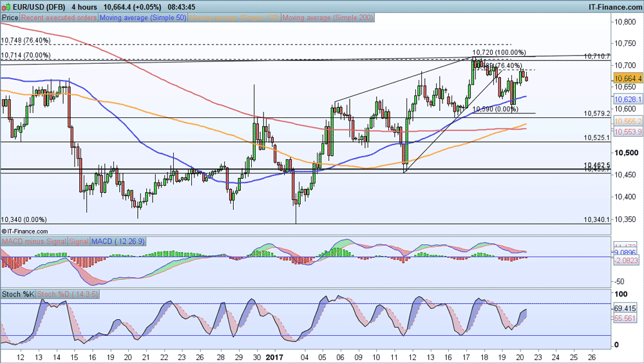The image size is (644, 363).
Task: Select the Stoch %D ( 14 3 5) label
Action: 68,294
